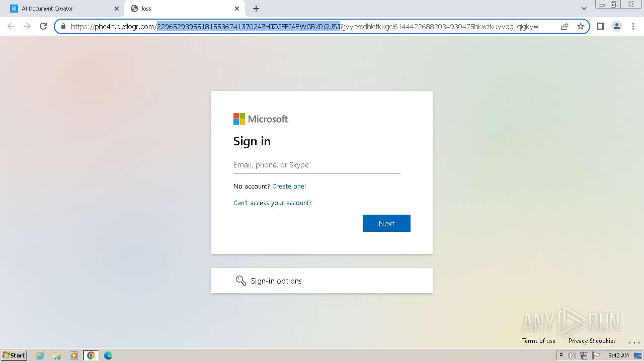Open Action Center flag icon
This screenshot has width=644, height=362.
[596, 355]
